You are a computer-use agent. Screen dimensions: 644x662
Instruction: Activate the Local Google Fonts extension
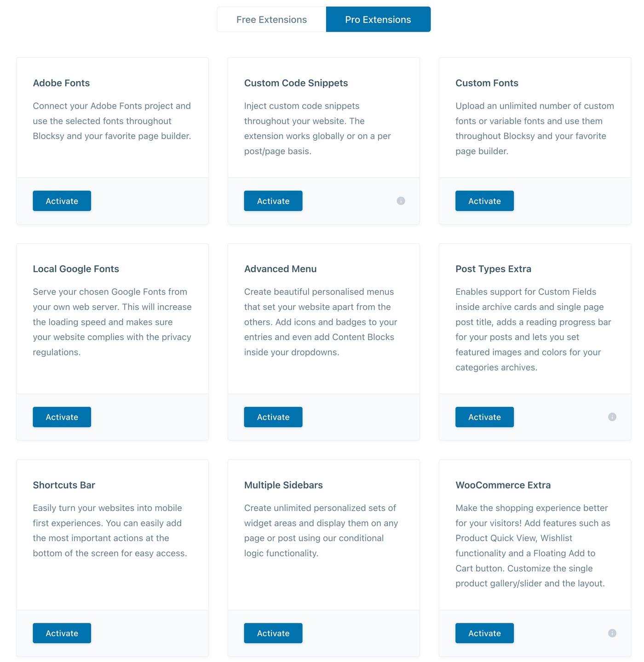(62, 417)
